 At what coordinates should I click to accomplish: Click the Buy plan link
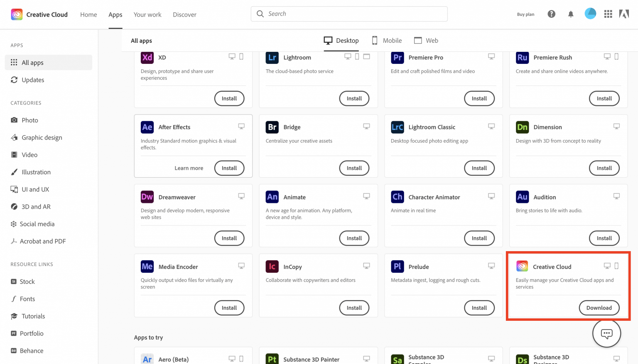[x=525, y=15]
